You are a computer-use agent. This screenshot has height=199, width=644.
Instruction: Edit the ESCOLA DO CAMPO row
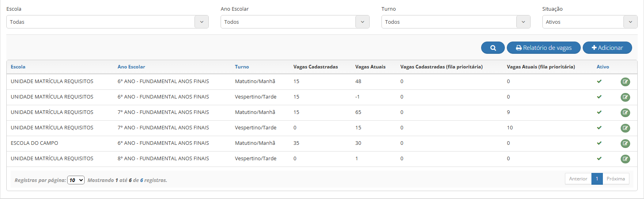pyautogui.click(x=625, y=144)
